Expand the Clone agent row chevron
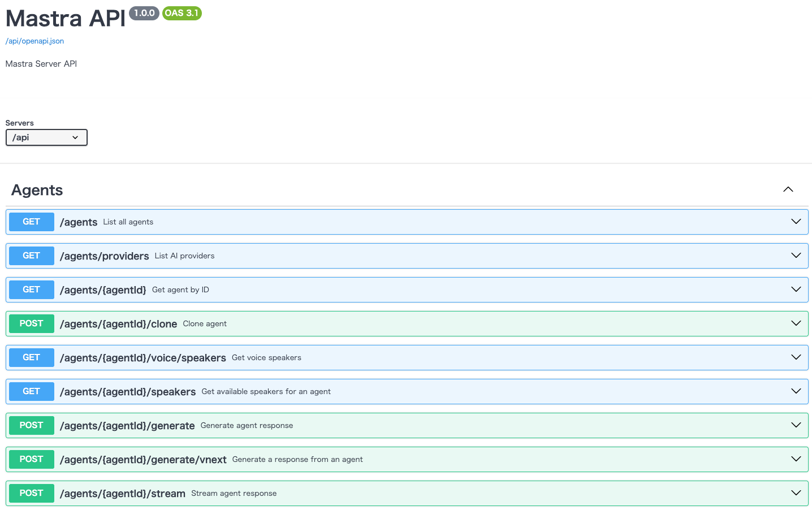 click(796, 323)
